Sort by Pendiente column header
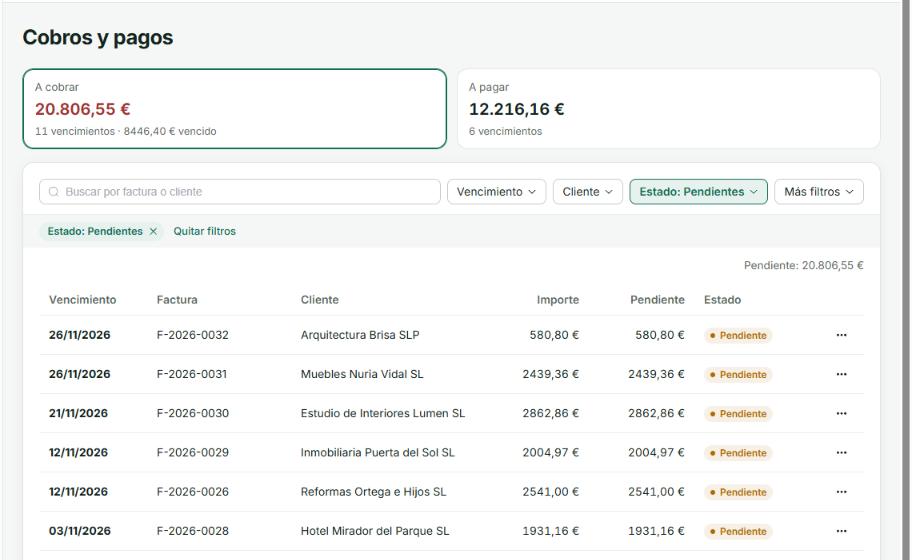This screenshot has width=912, height=560. (x=657, y=300)
